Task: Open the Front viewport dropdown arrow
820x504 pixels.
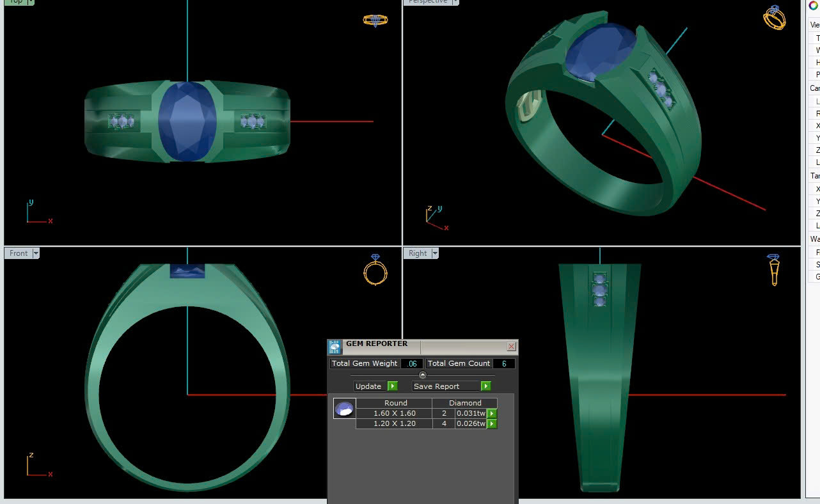Action: 36,253
